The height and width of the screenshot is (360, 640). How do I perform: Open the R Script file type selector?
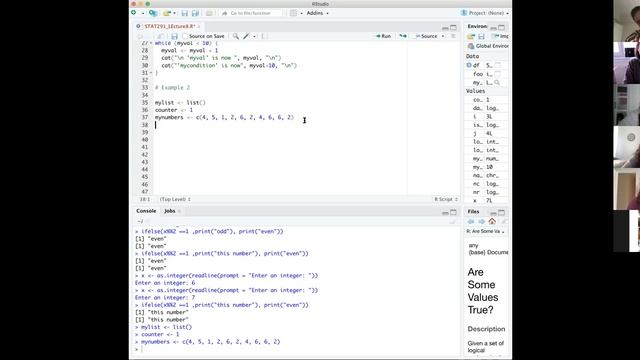446,199
